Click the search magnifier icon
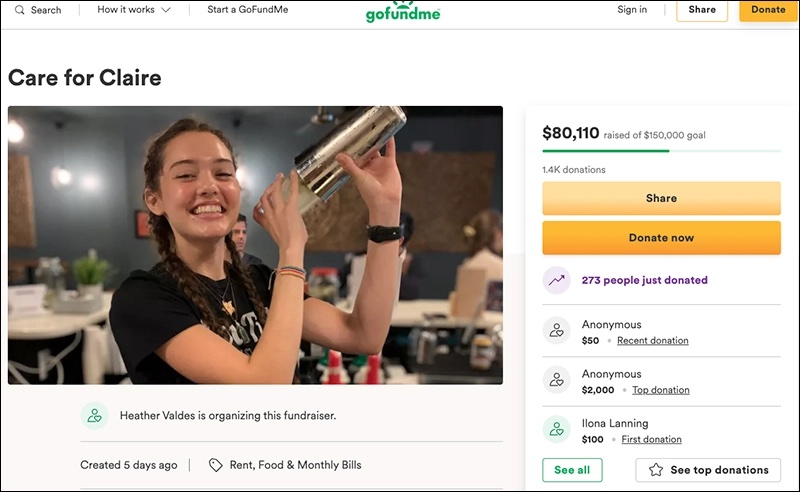The width and height of the screenshot is (800, 492). click(19, 10)
